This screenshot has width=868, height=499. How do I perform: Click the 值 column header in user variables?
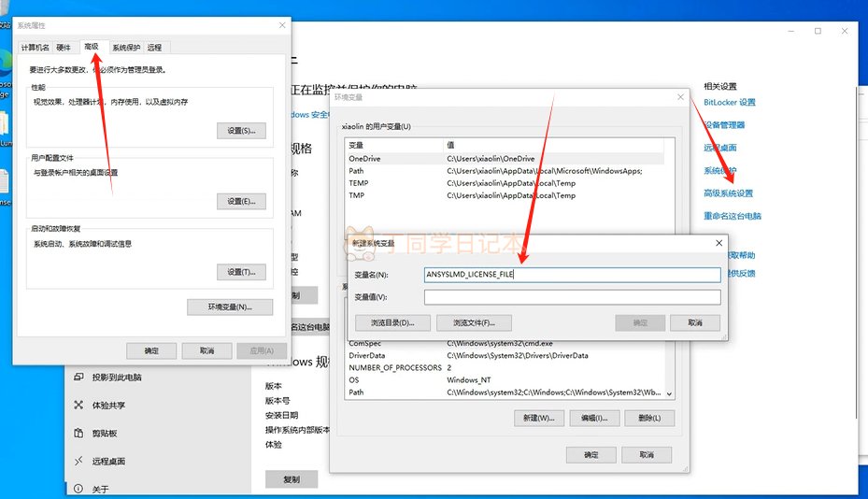click(x=553, y=145)
